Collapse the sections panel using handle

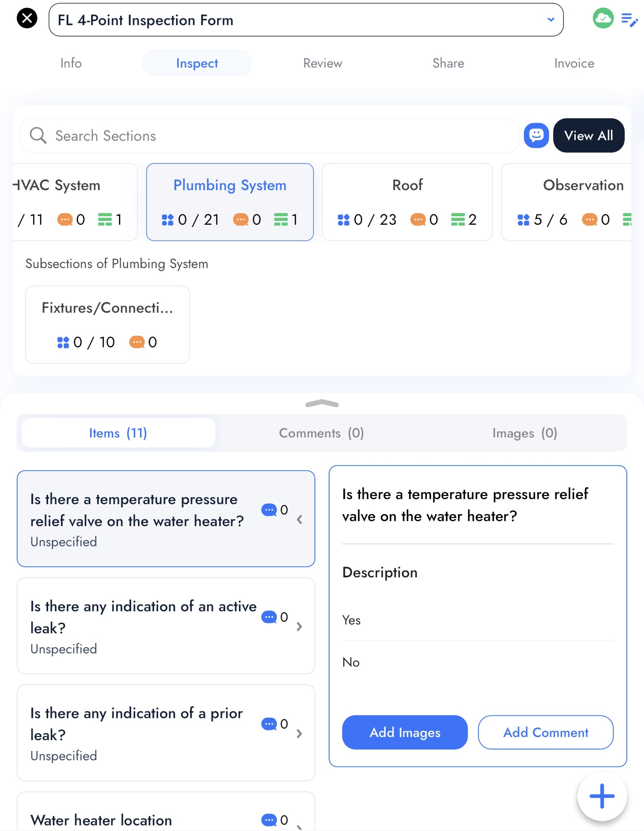tap(322, 404)
